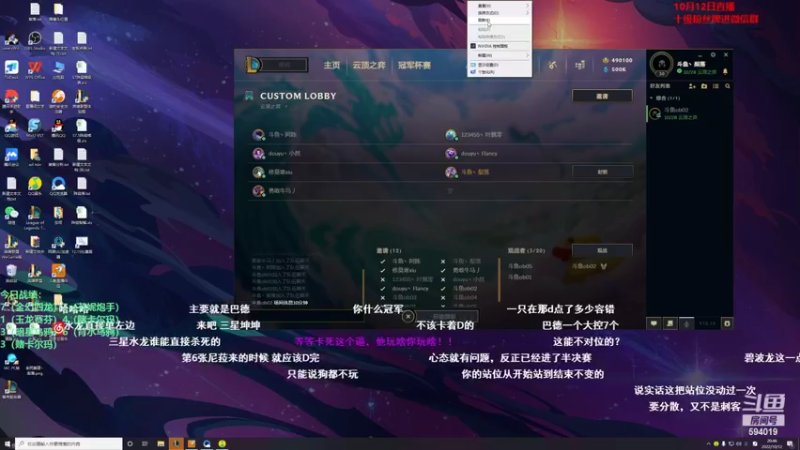The width and height of the screenshot is (800, 450).
Task: Open the WPS Office desktop shortcut
Action: tap(35, 70)
